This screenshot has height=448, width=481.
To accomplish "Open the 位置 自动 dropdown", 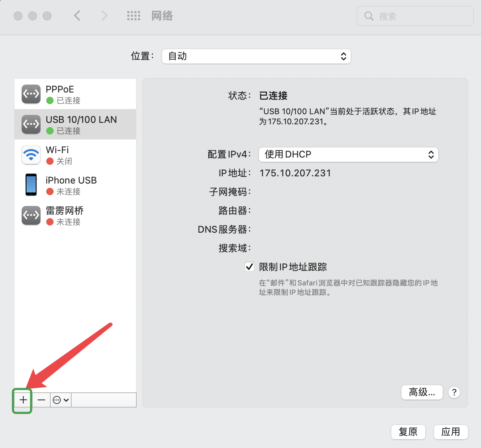I will 256,56.
